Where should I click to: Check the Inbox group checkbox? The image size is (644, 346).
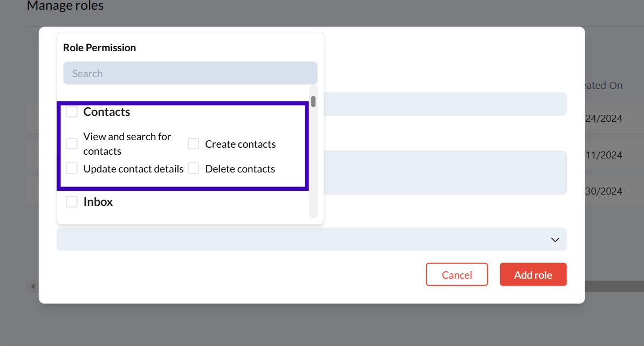pyautogui.click(x=72, y=202)
